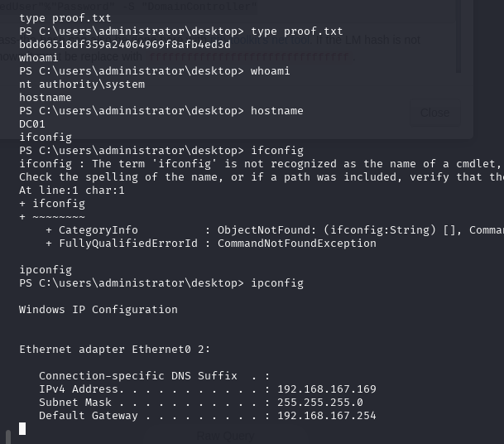Click the prompt line running whoami
504x444 pixels.
click(x=155, y=70)
